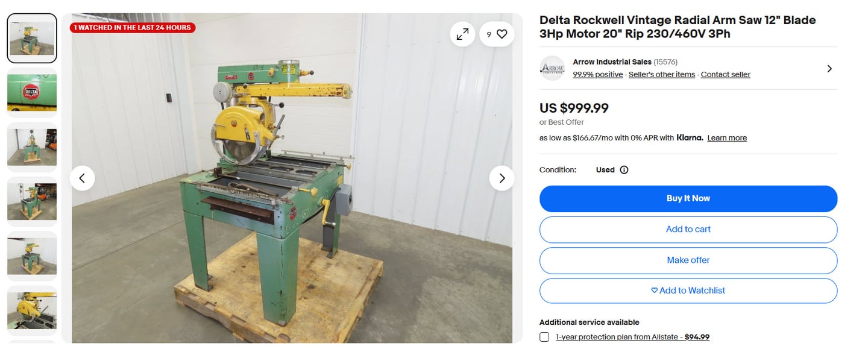Screen dimensions: 868x349
Task: Click Add to cart button
Action: (688, 229)
